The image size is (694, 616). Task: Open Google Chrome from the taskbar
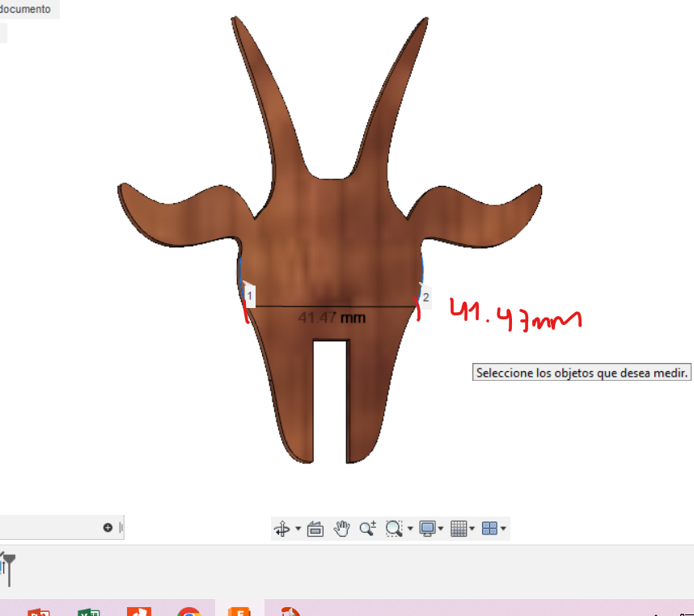coord(189,612)
